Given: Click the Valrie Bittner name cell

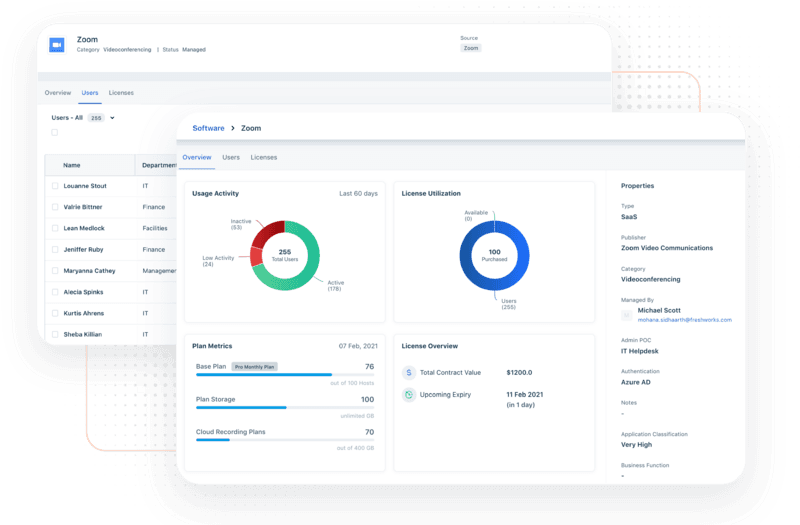Looking at the screenshot, I should pos(83,207).
